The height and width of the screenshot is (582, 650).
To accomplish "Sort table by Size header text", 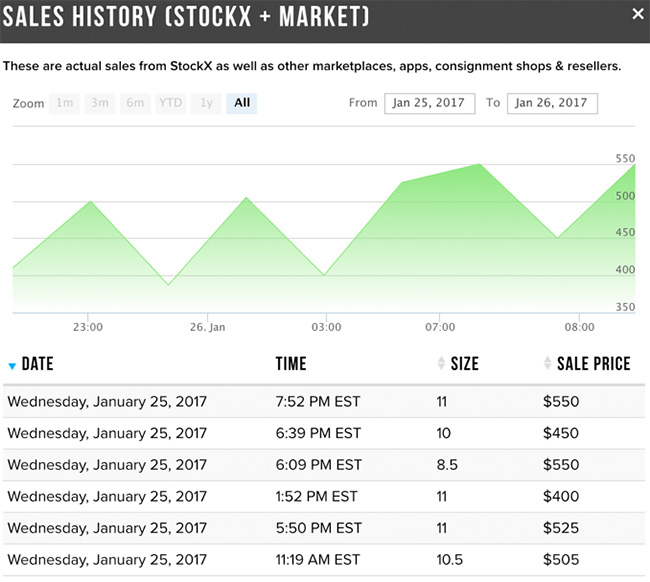I will coord(465,364).
